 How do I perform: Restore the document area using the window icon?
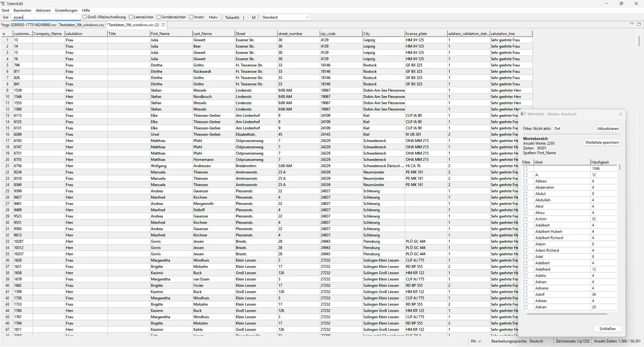click(x=639, y=24)
